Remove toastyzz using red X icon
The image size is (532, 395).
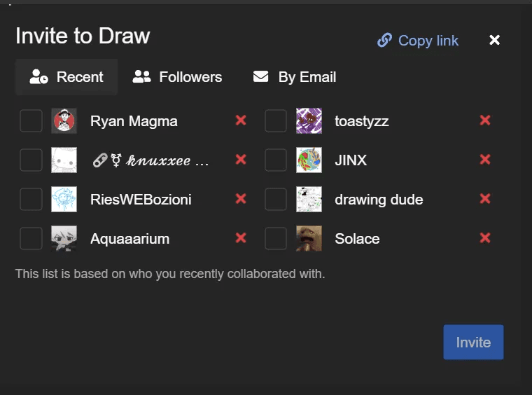pyautogui.click(x=485, y=120)
